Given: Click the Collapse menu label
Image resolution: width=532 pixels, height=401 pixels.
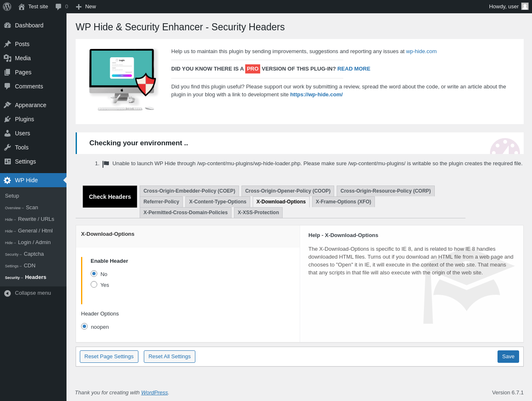Looking at the screenshot, I should 33,293.
